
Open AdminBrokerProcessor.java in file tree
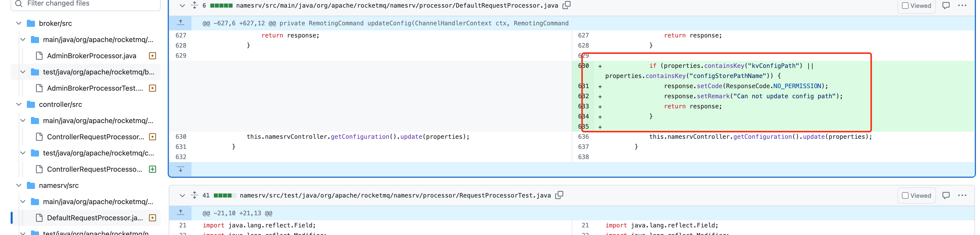[x=91, y=56]
